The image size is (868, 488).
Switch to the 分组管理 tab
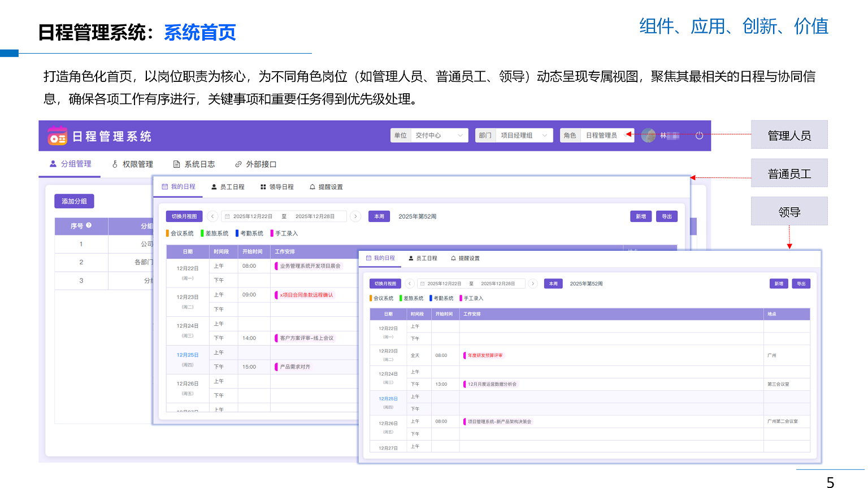[70, 164]
